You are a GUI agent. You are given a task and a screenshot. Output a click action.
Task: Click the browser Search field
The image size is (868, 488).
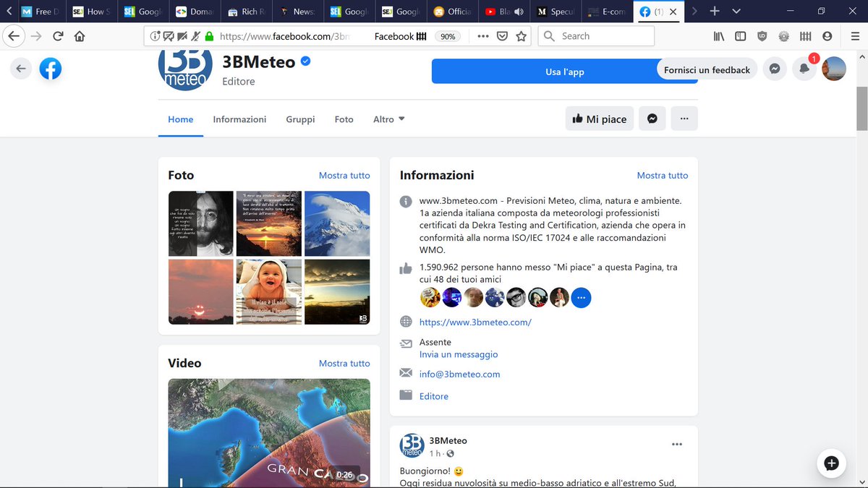[x=597, y=36]
